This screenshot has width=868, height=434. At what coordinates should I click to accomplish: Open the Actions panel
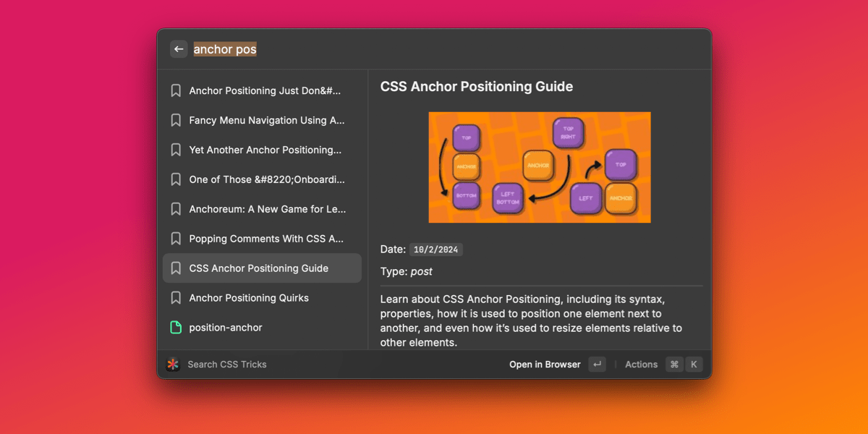(641, 364)
